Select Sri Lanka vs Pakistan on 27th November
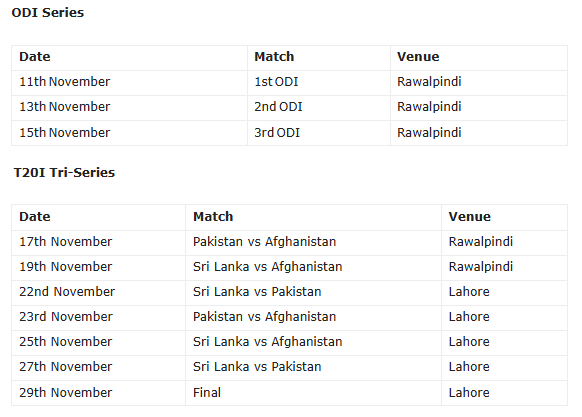Image resolution: width=582 pixels, height=417 pixels. coord(257,367)
